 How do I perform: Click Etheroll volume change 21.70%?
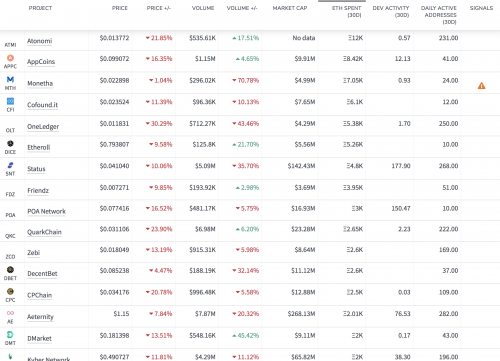[x=246, y=145]
